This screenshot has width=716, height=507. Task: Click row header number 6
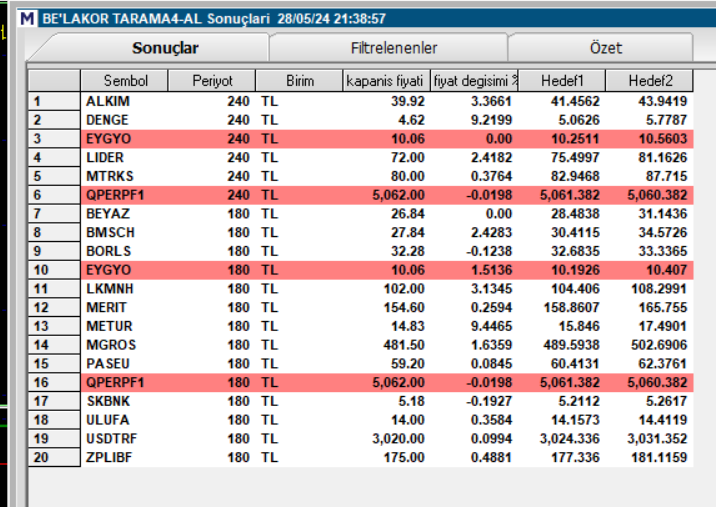click(54, 195)
